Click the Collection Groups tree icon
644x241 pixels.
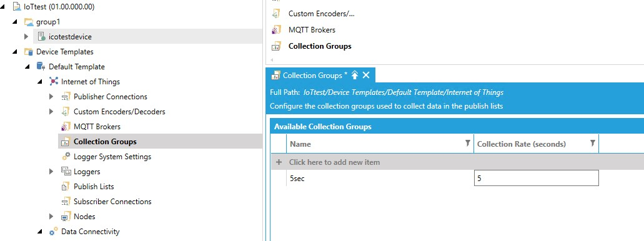[x=66, y=142]
